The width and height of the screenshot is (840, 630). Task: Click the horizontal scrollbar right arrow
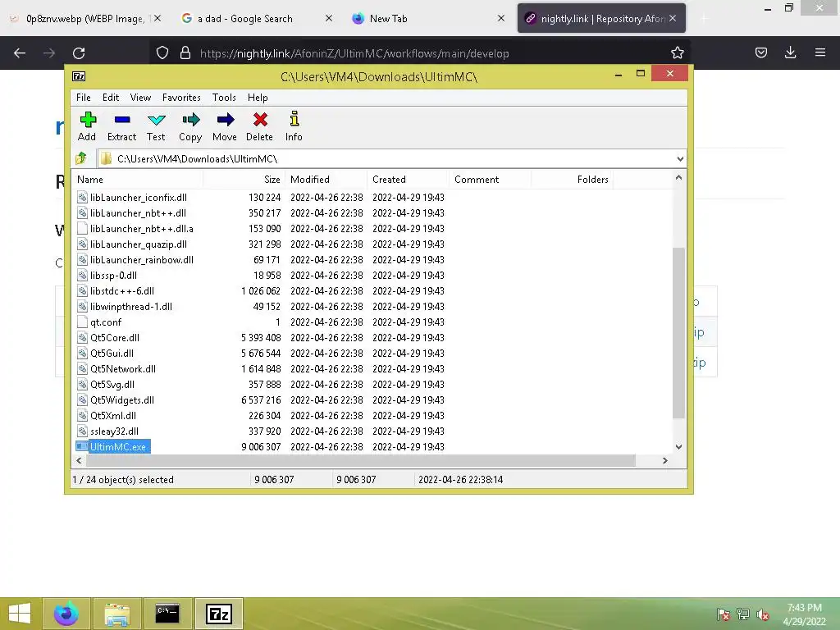pyautogui.click(x=665, y=460)
